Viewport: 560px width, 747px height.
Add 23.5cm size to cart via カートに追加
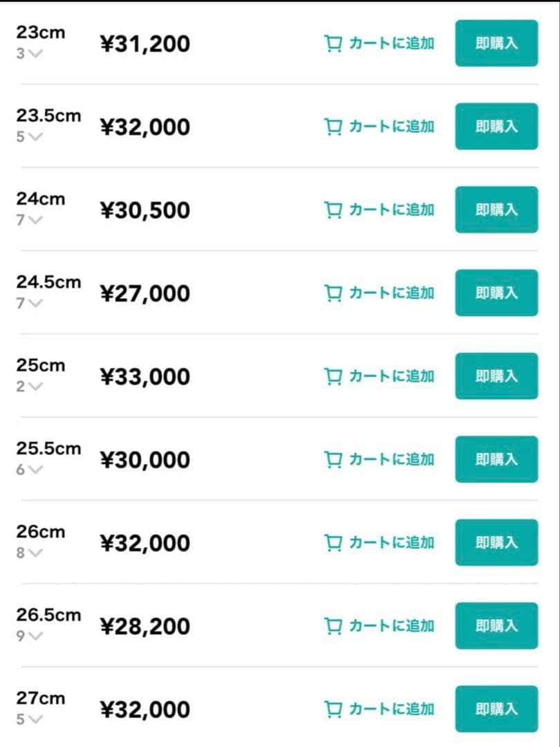point(391,127)
